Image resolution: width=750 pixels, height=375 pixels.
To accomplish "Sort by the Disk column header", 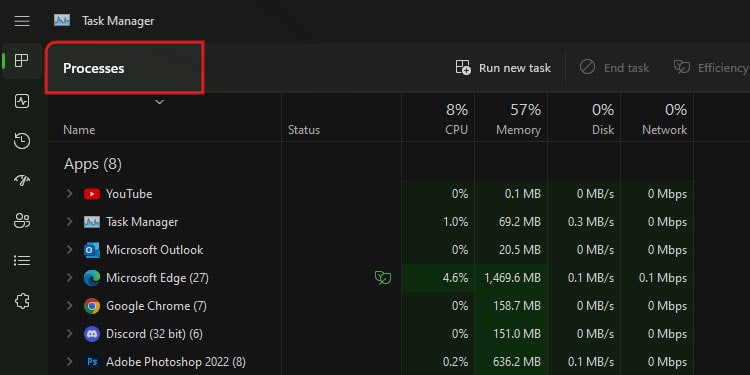I will point(603,130).
